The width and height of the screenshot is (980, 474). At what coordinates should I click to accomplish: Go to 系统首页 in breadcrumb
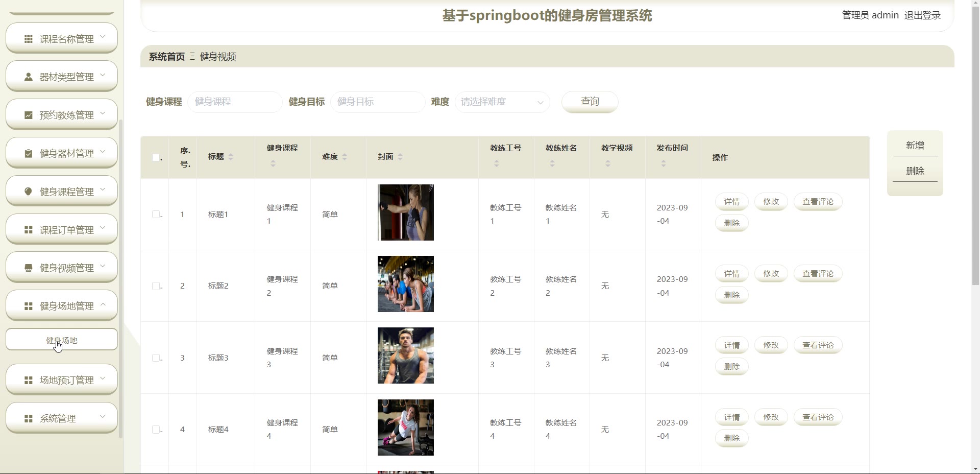coord(167,57)
